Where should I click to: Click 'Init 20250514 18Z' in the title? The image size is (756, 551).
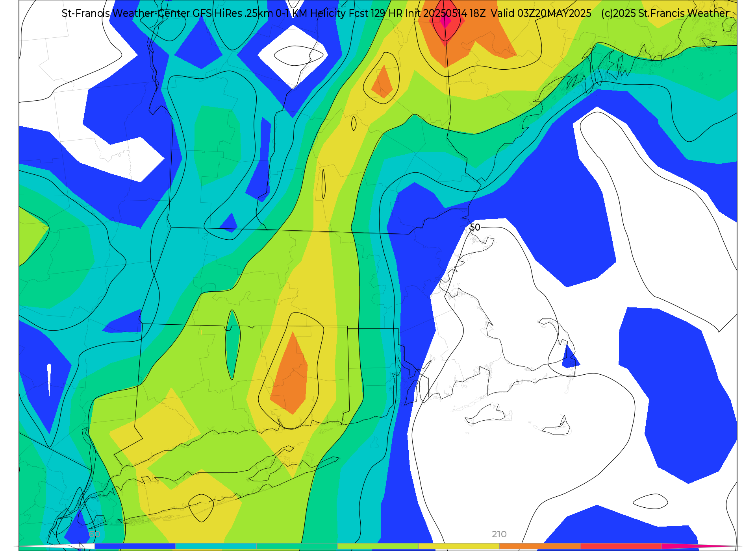(445, 13)
